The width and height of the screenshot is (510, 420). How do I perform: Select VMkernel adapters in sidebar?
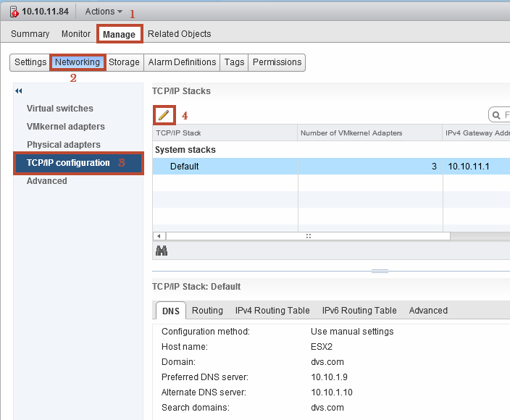[x=66, y=127]
